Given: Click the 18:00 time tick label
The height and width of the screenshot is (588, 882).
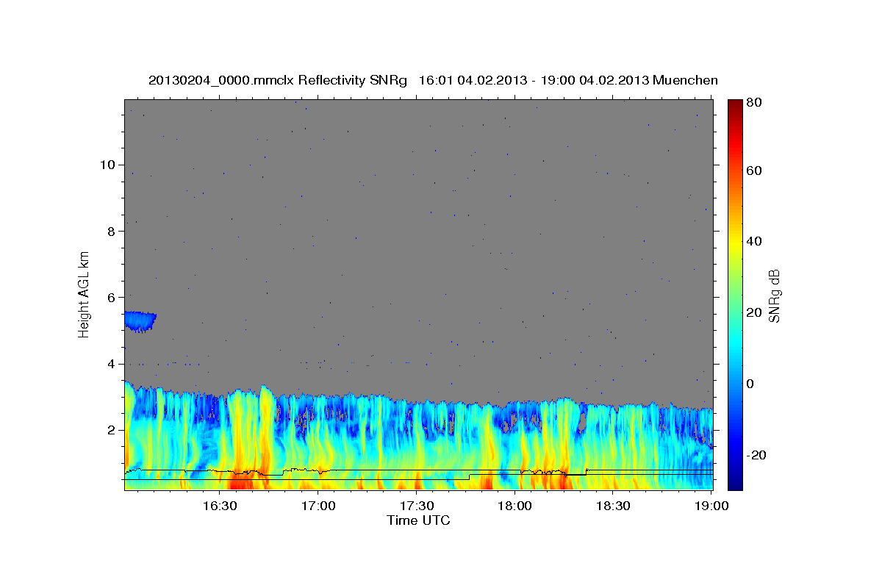Looking at the screenshot, I should 514,506.
